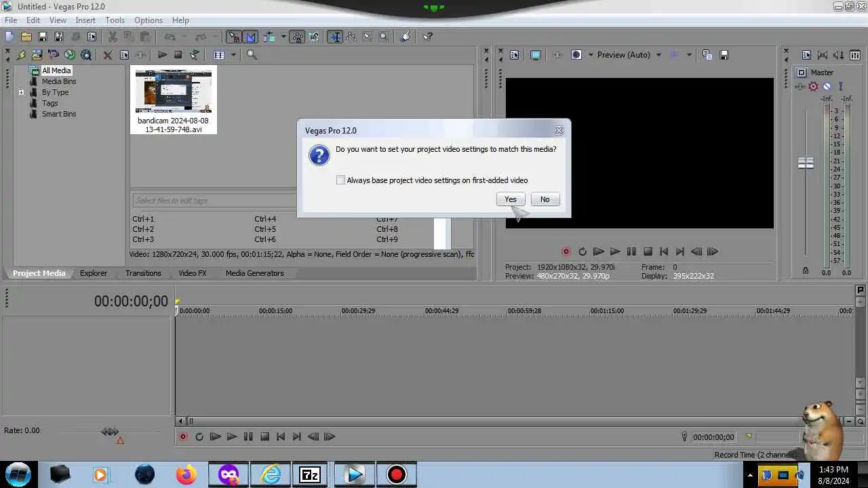The height and width of the screenshot is (488, 868).
Task: Select the Zoom Edit tool
Action: tap(384, 37)
